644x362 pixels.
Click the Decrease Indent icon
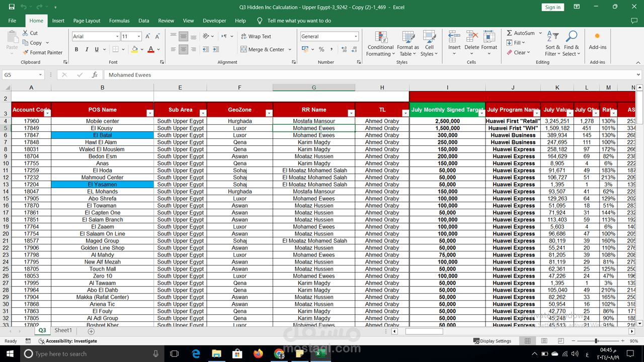(206, 49)
